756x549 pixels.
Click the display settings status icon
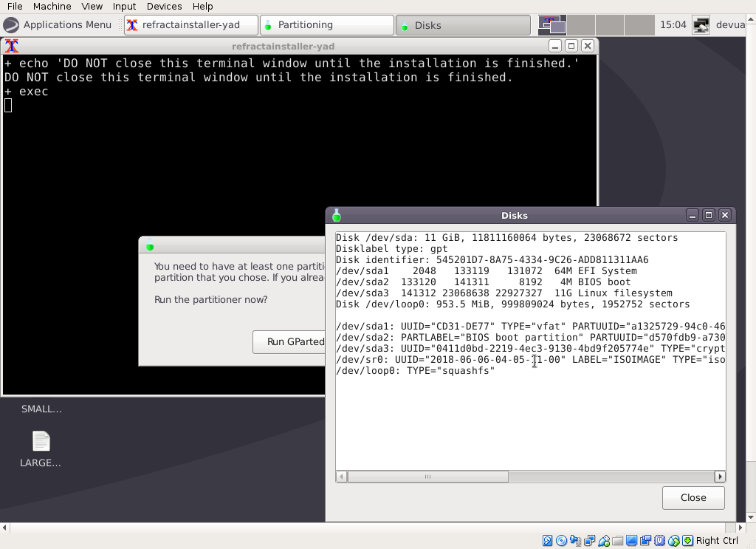(x=631, y=541)
